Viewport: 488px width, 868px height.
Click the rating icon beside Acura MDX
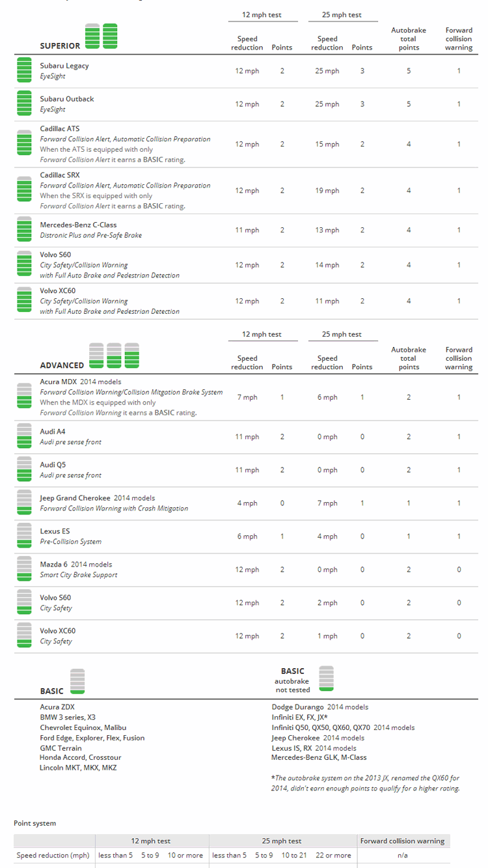[x=24, y=397]
